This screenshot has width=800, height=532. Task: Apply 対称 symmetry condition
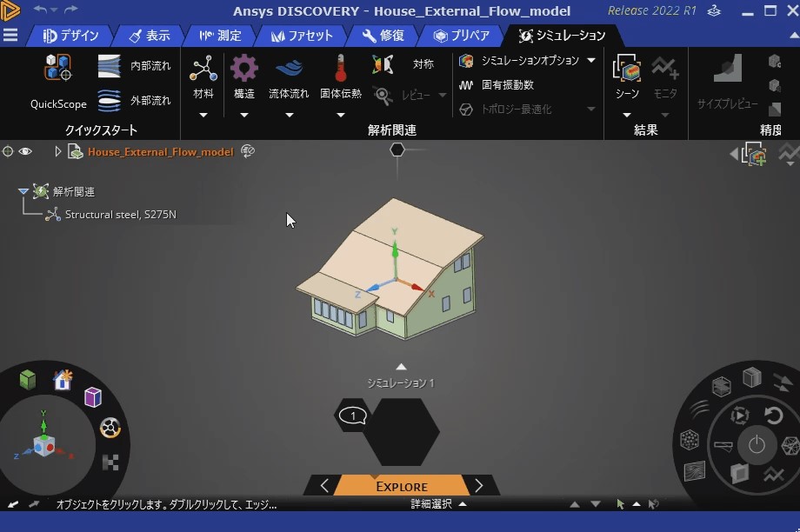(x=403, y=64)
